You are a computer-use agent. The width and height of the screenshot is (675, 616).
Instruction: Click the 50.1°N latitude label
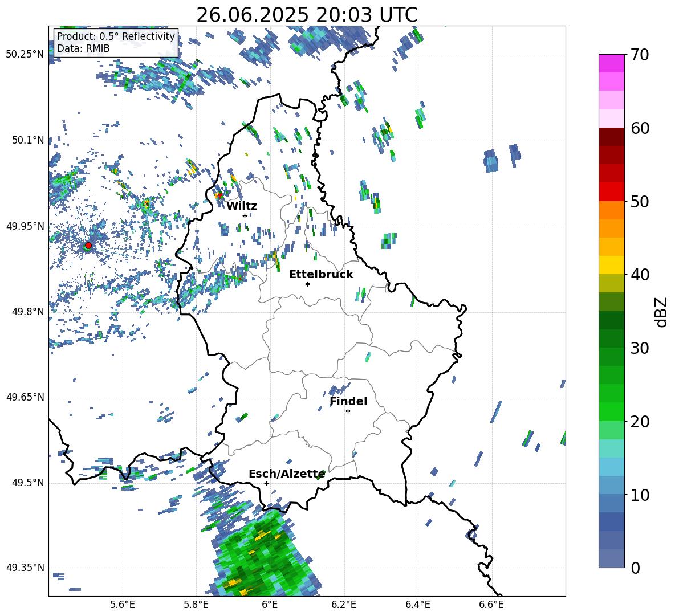pos(27,140)
